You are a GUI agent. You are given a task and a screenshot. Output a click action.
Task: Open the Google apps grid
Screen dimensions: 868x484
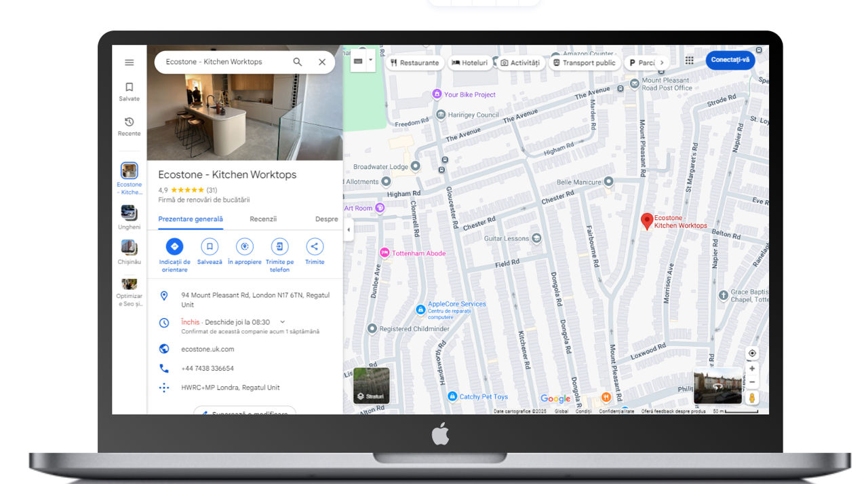(x=689, y=60)
